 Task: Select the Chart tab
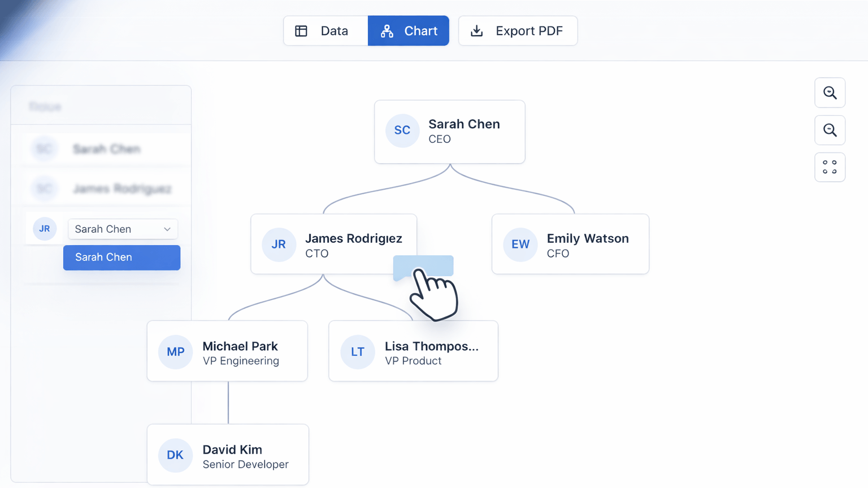(x=409, y=30)
